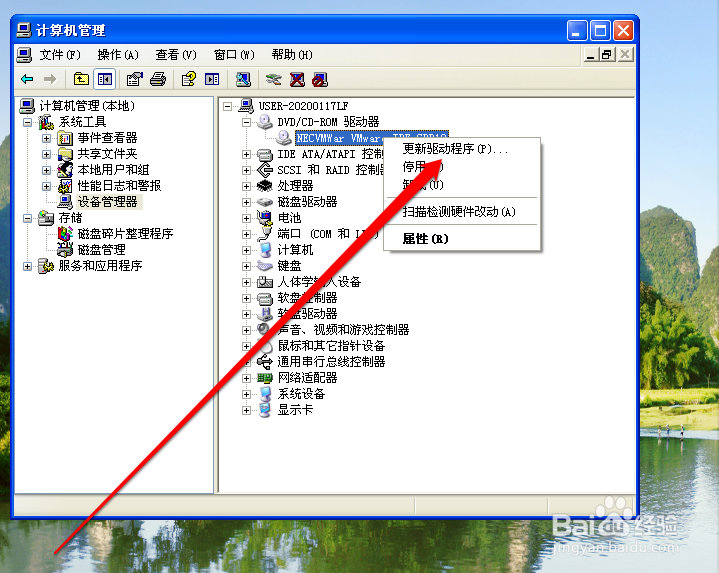Click the 磁盘驱动器 drive icon
The height and width of the screenshot is (573, 719).
click(265, 202)
